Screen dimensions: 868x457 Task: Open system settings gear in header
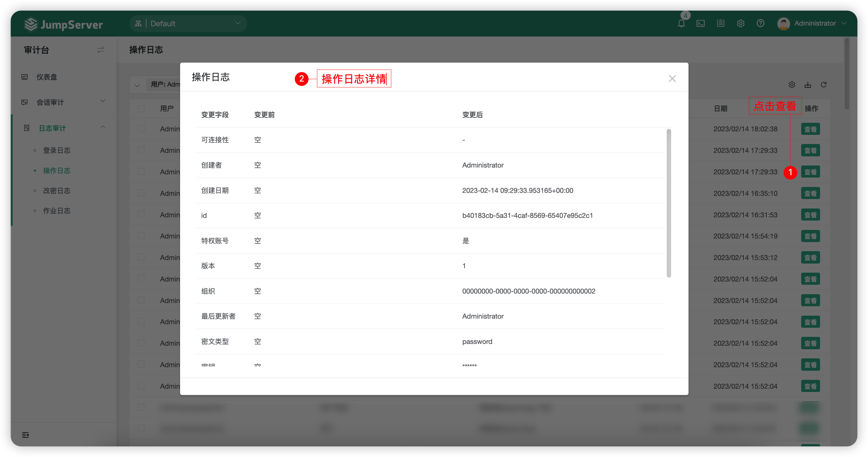pyautogui.click(x=740, y=23)
